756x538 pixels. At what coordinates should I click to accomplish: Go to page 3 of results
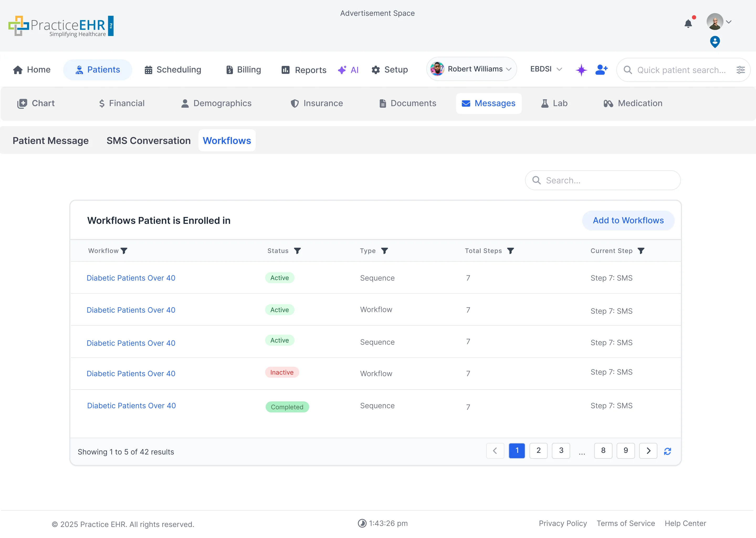(x=561, y=451)
